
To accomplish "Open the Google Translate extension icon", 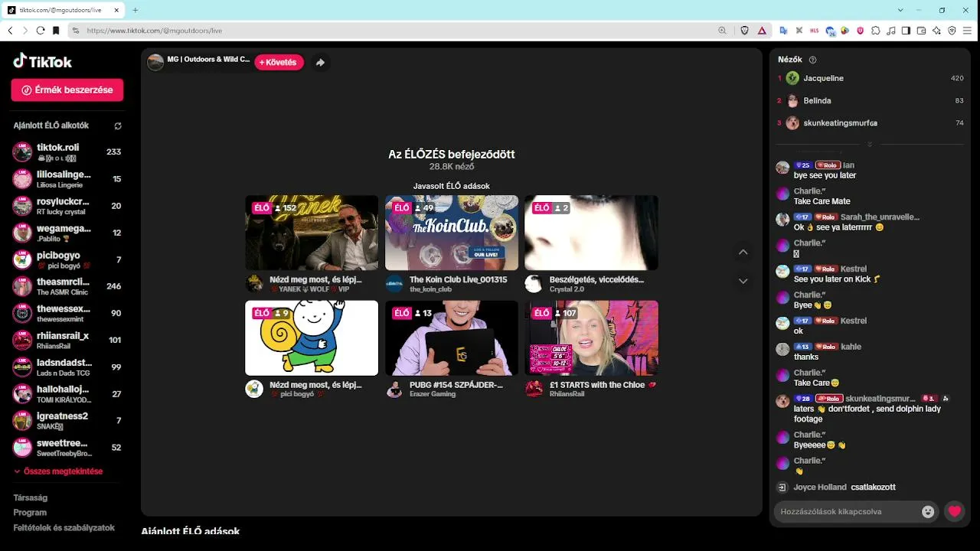I will click(783, 31).
